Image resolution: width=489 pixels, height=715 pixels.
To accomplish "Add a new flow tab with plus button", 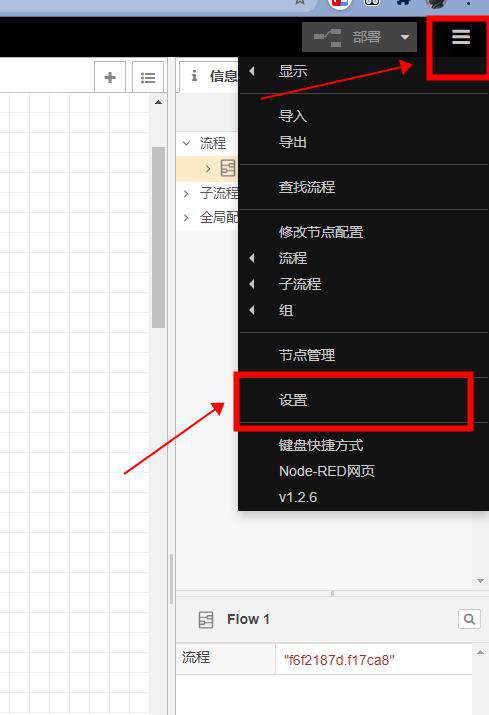I will (x=110, y=77).
